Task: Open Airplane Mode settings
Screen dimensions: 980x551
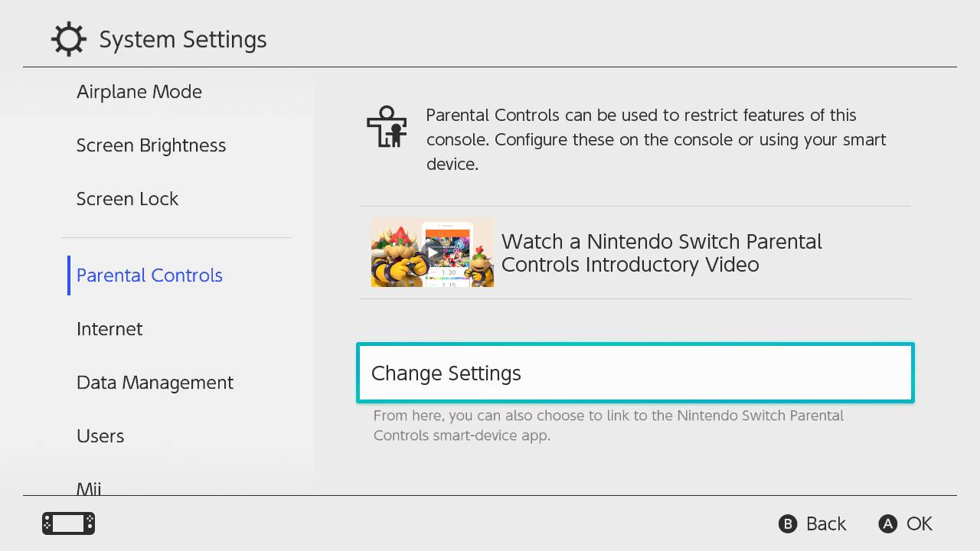Action: [139, 92]
